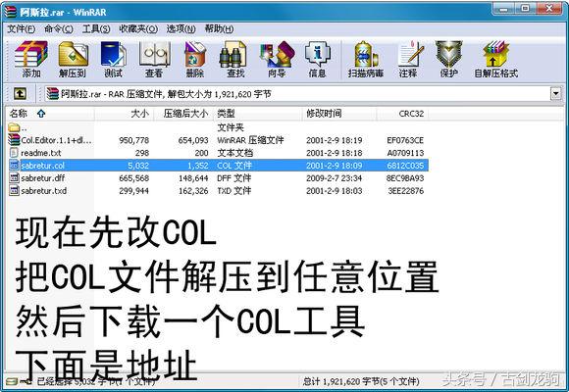Open the 选项(N) menu
Viewport: 569px width, 392px height.
coord(181,28)
